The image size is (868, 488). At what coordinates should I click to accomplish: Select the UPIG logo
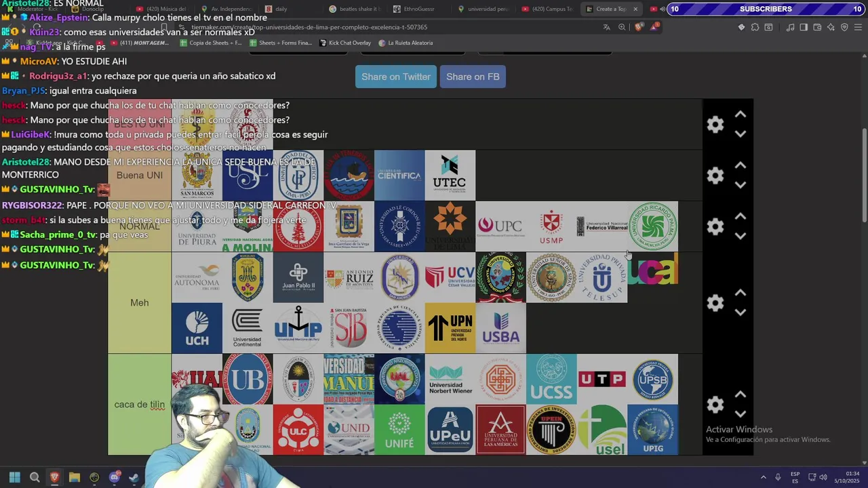pos(653,430)
